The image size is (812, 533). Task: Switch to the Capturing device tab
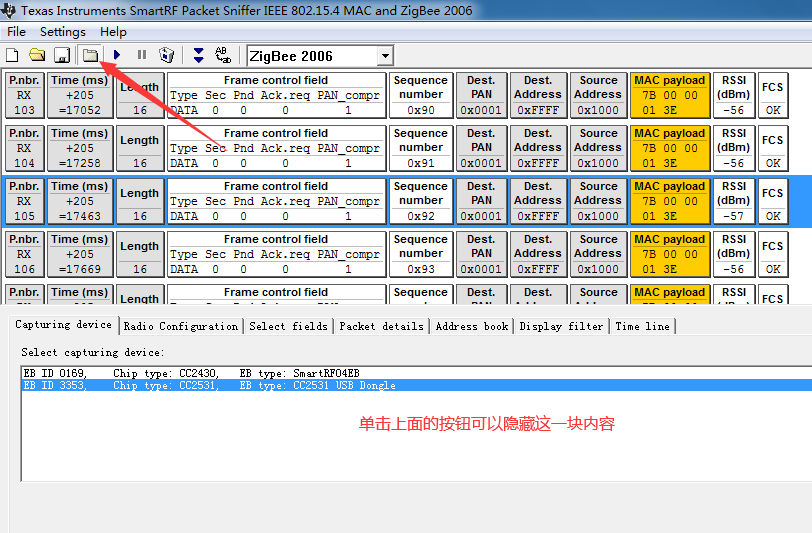[x=64, y=325]
